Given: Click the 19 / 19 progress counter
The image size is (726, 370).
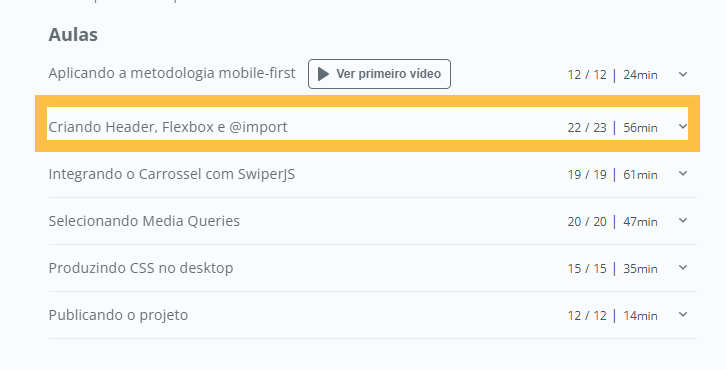Looking at the screenshot, I should coord(587,175).
